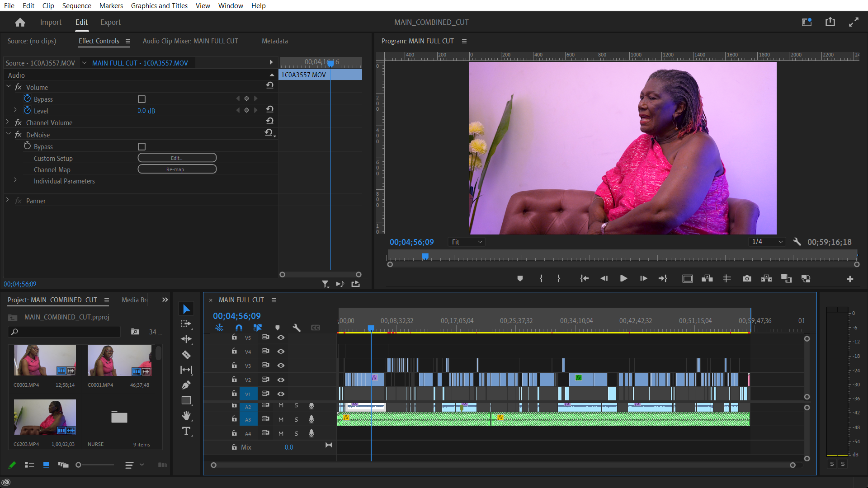Hide track V2 with eye icon

point(281,380)
